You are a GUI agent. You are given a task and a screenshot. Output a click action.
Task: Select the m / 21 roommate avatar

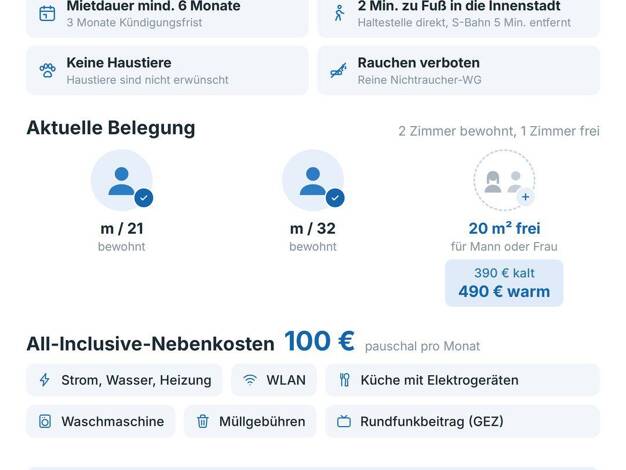coord(121,180)
